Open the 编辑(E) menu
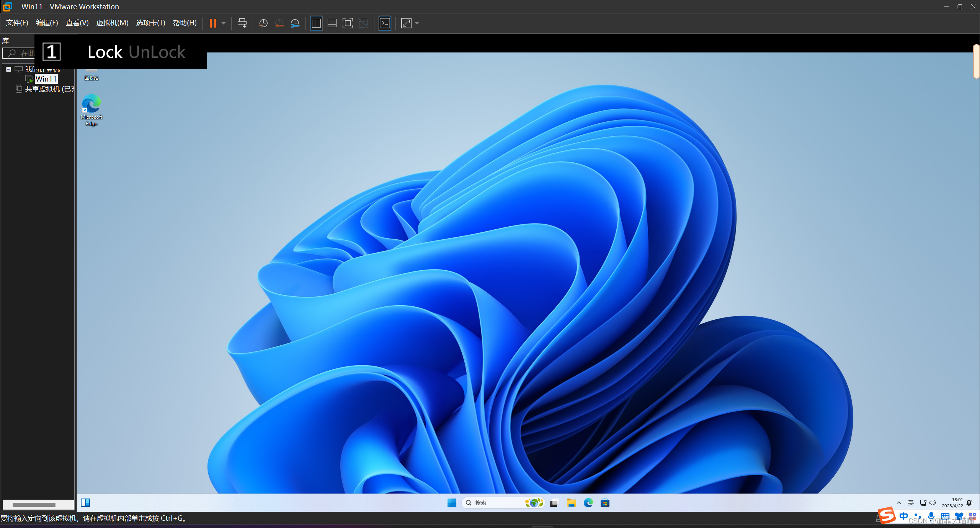 [x=47, y=23]
